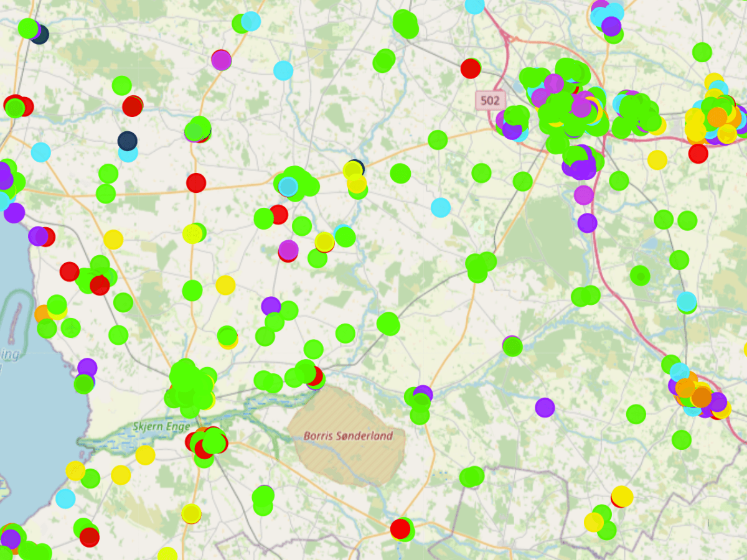This screenshot has height=560, width=747.
Task: Select the lone purple marker east of Borris Sønderland
Action: click(x=545, y=408)
